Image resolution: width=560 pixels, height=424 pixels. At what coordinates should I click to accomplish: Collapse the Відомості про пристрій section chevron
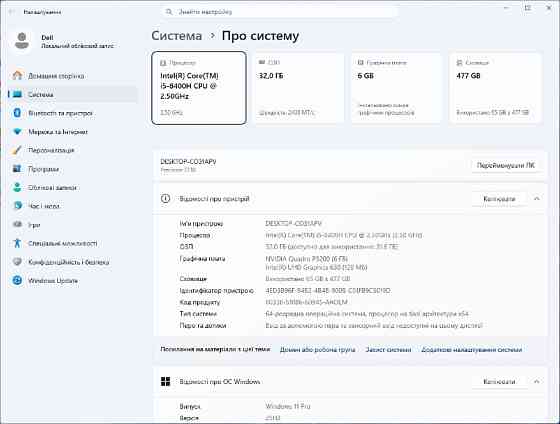point(537,199)
